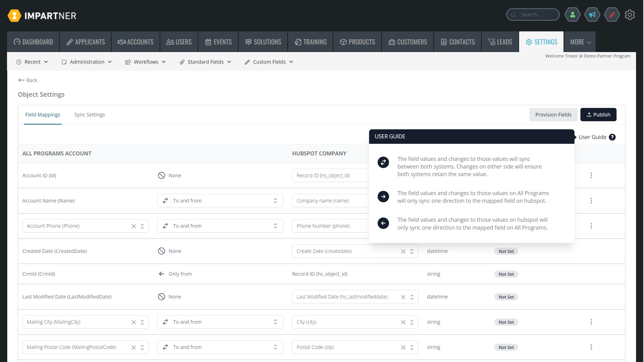Go to the Contacts tab
Screen dimensions: 644x362
pyautogui.click(x=458, y=42)
